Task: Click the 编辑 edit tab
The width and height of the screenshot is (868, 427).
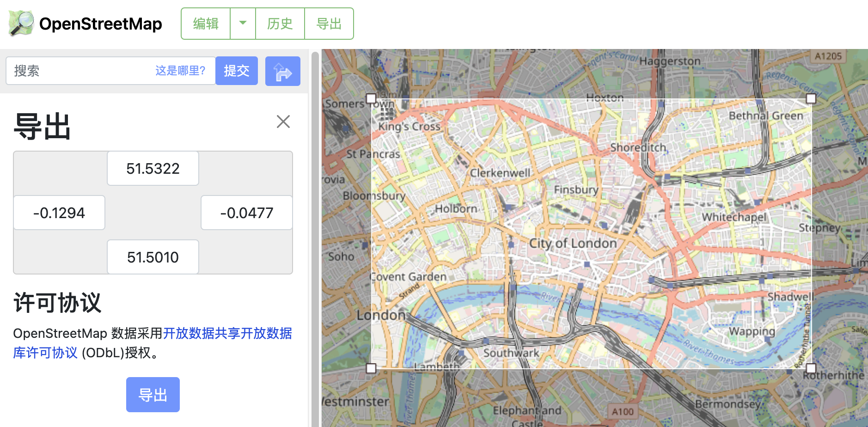Action: 206,23
